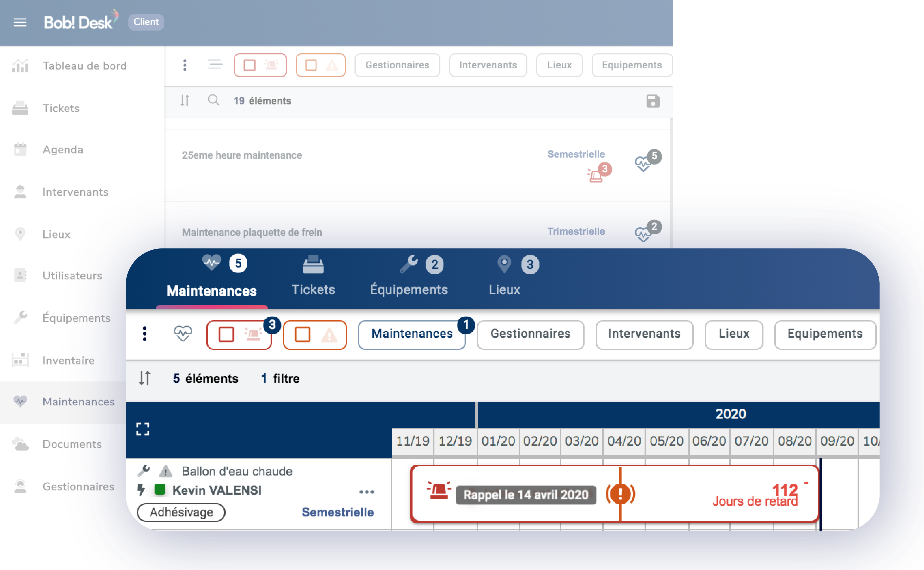
Task: Open the Intervenants filter dropdown in lower toolbar
Action: [x=644, y=334]
